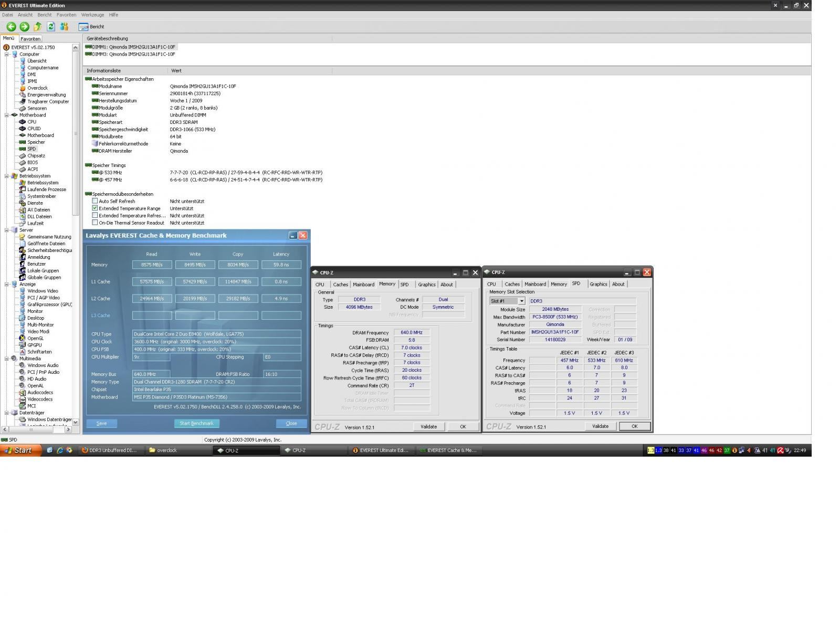Click OK in CPU-Z SPD window

click(634, 426)
